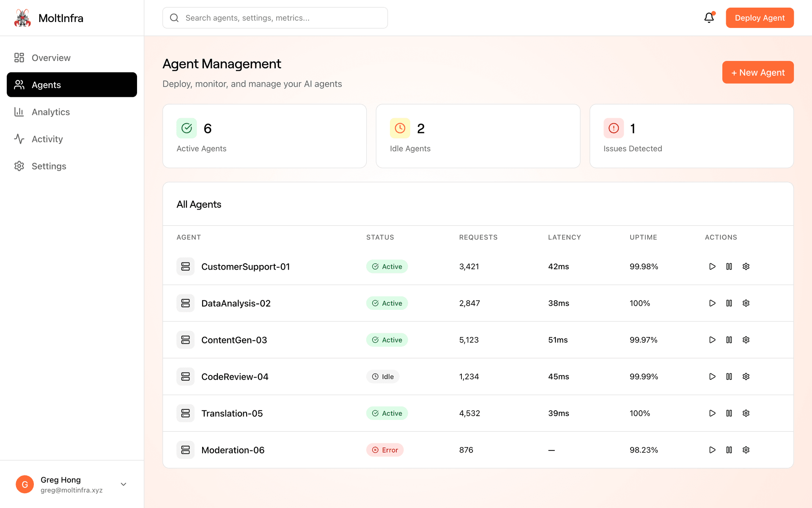Click the + New Agent button

[x=758, y=72]
